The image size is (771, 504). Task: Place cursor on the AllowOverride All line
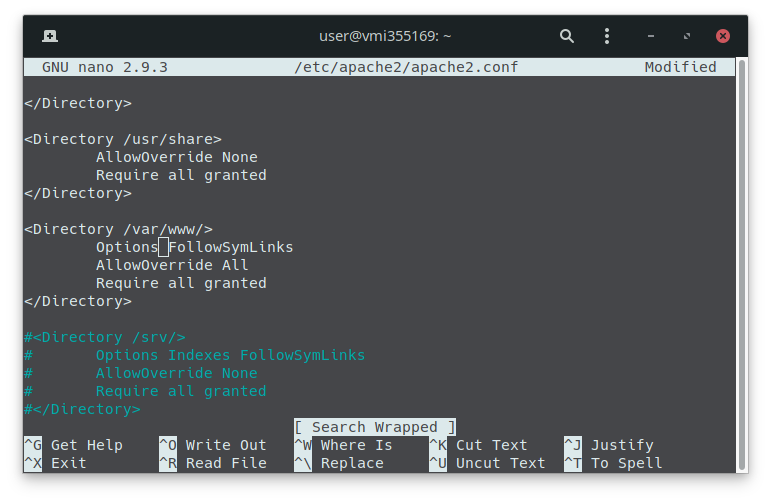tap(172, 265)
